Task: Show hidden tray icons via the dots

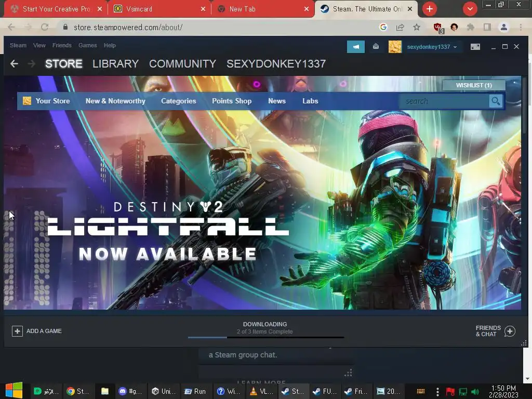Action: point(437,392)
